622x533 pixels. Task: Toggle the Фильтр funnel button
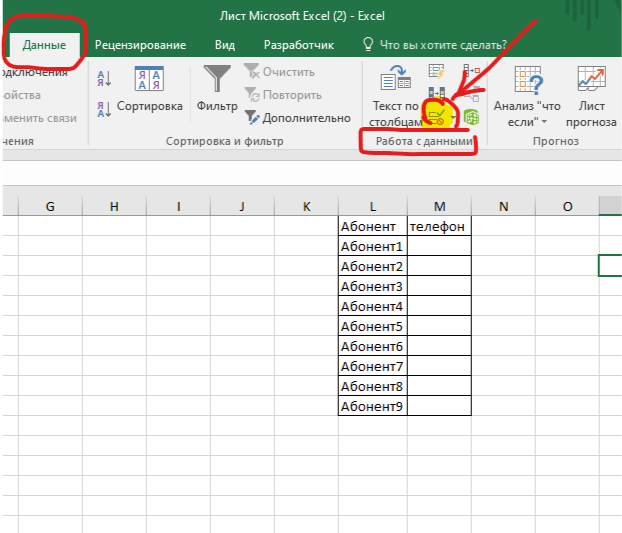click(217, 89)
